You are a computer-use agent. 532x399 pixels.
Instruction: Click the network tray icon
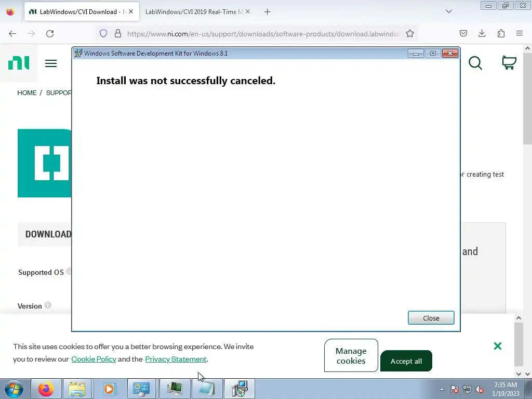click(467, 389)
